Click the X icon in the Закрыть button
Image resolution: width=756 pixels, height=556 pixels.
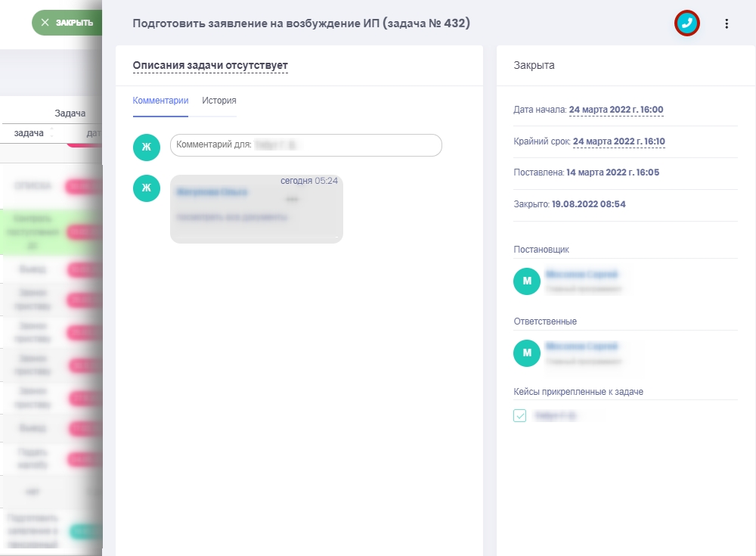click(45, 23)
